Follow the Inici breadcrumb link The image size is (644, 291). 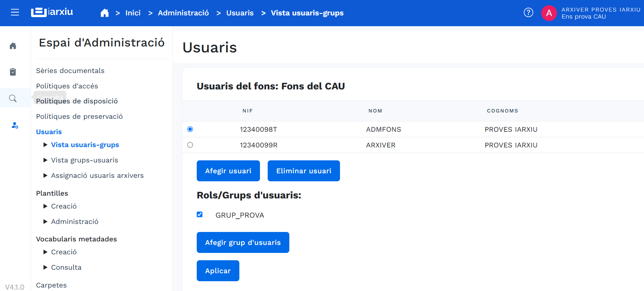133,13
